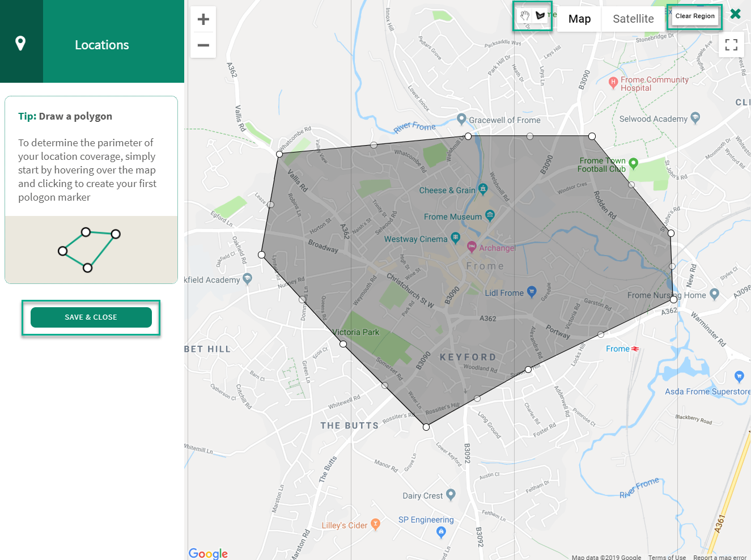Screen dimensions: 751x560
Task: Zoom in on the map
Action: 203,19
